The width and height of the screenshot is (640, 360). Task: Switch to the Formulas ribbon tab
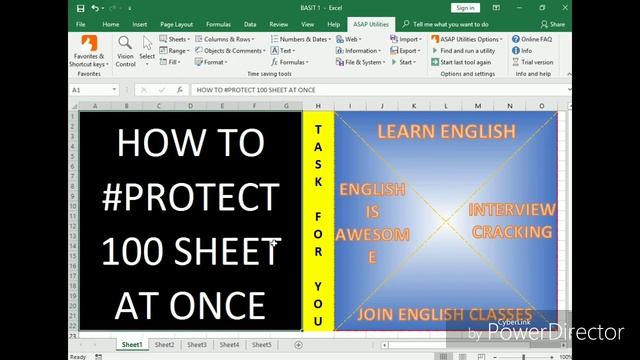pos(218,24)
